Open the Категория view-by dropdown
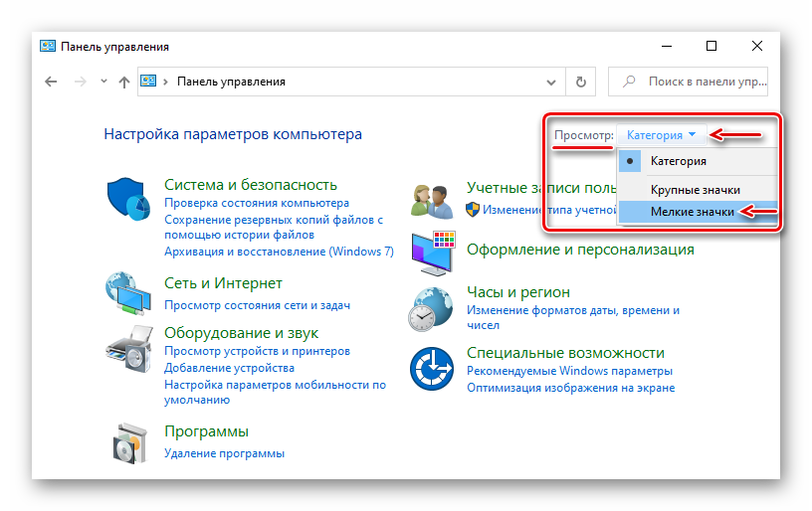812x511 pixels. (x=661, y=135)
